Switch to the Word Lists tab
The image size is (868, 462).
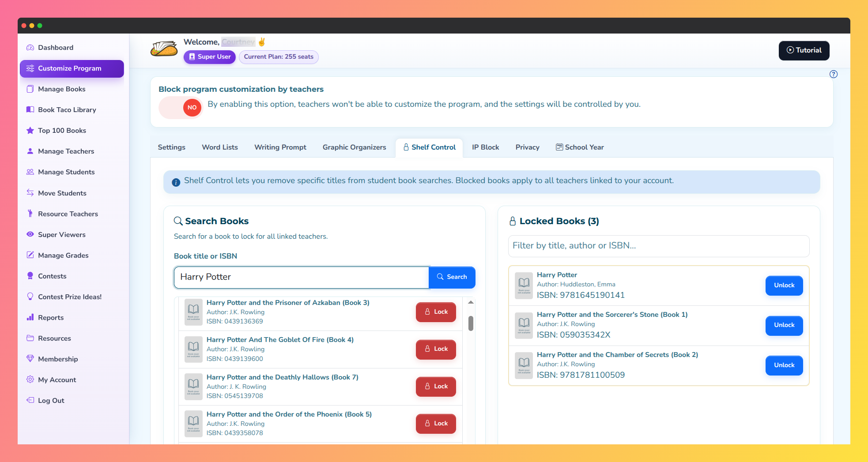coord(220,147)
